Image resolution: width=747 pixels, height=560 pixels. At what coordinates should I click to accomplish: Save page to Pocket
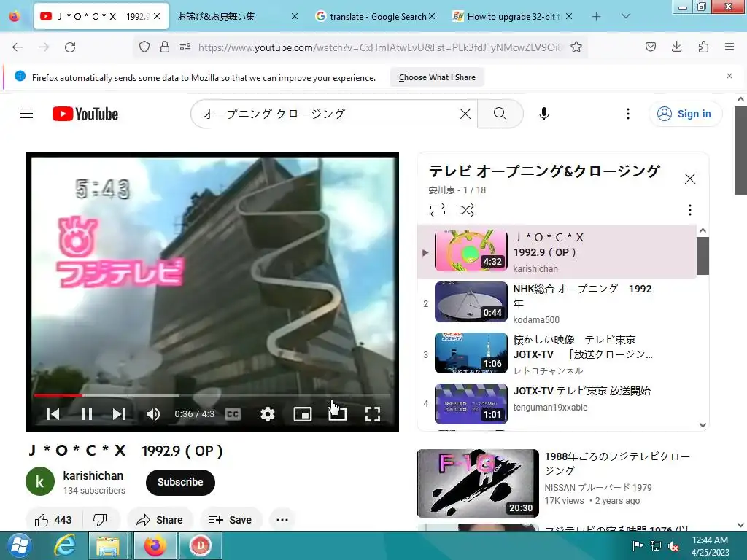pyautogui.click(x=650, y=47)
